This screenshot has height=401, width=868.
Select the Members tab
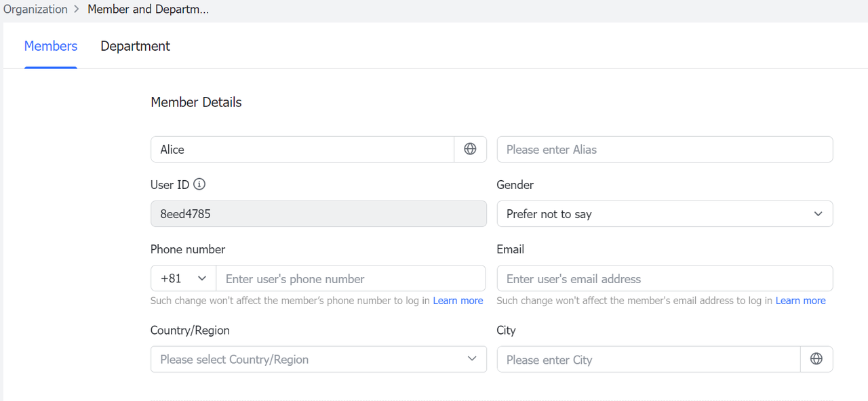(51, 46)
